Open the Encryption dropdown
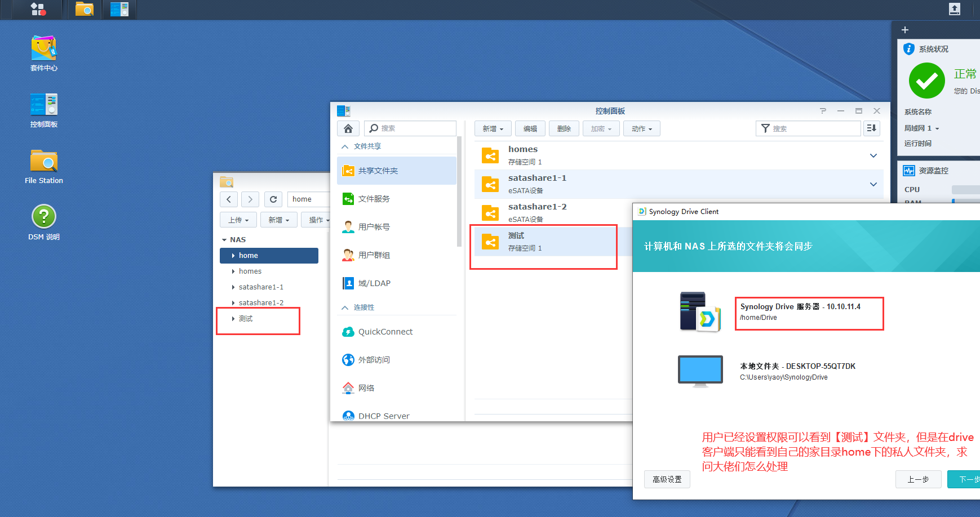 coord(601,128)
